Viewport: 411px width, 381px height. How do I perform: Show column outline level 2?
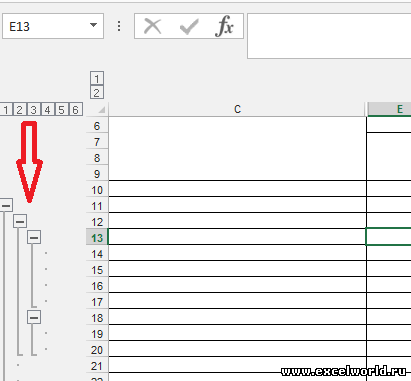pos(97,92)
